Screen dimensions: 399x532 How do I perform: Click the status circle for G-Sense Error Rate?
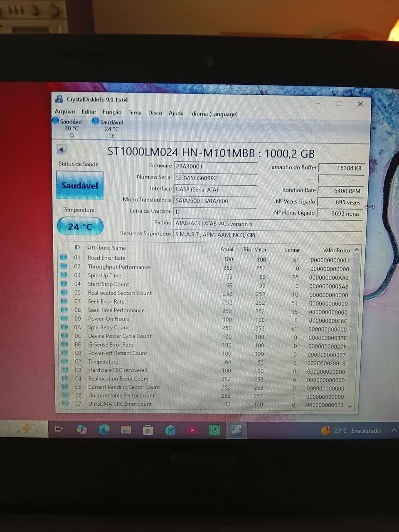click(64, 345)
